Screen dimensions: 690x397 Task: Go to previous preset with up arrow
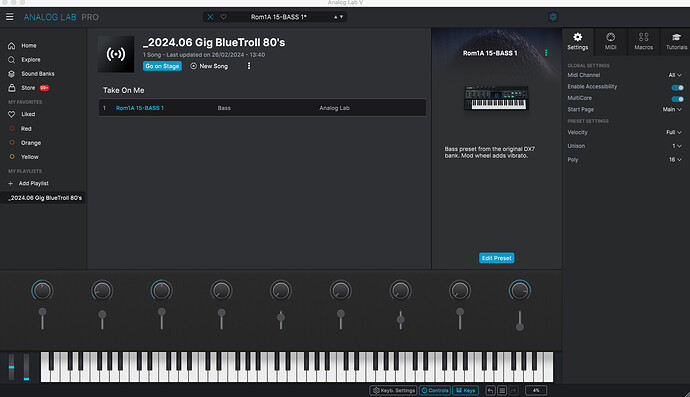335,17
